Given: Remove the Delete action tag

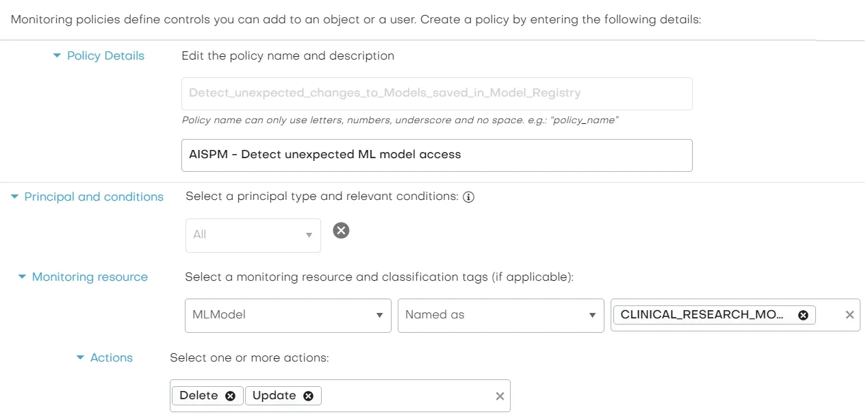Looking at the screenshot, I should (230, 395).
